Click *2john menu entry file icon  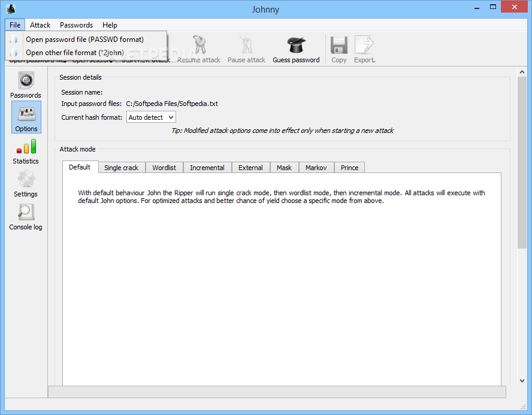pos(14,53)
